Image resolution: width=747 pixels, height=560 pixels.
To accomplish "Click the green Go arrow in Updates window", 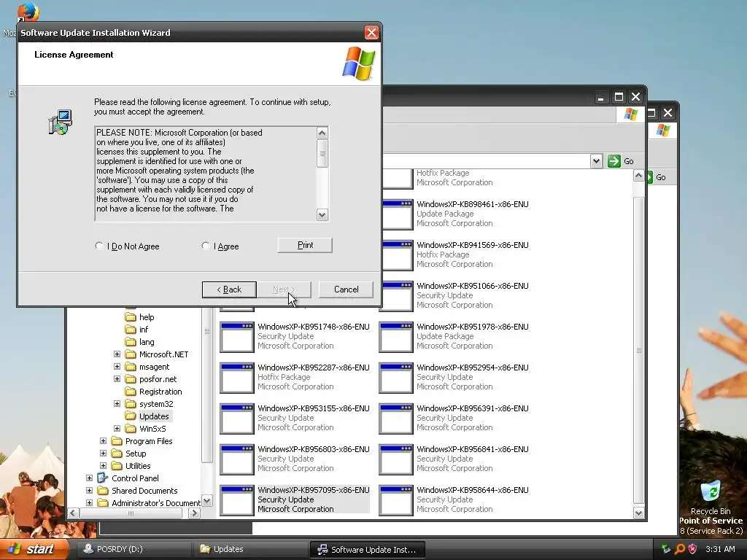I will coord(614,161).
